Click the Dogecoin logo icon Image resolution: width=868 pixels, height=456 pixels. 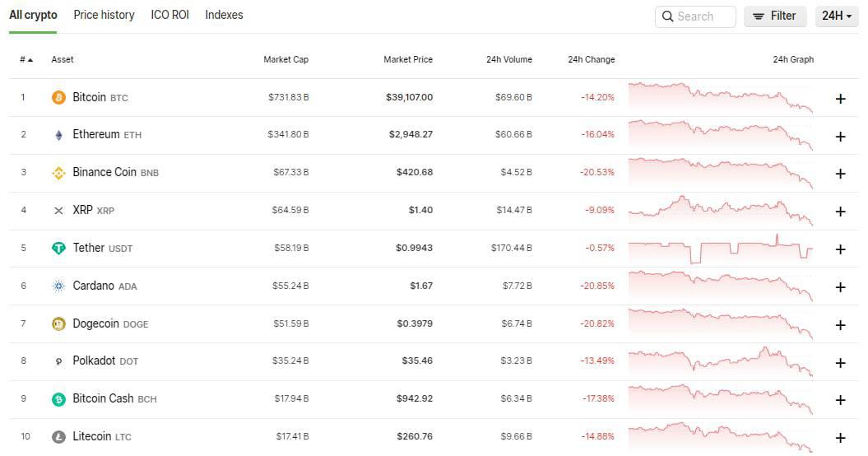(x=58, y=323)
